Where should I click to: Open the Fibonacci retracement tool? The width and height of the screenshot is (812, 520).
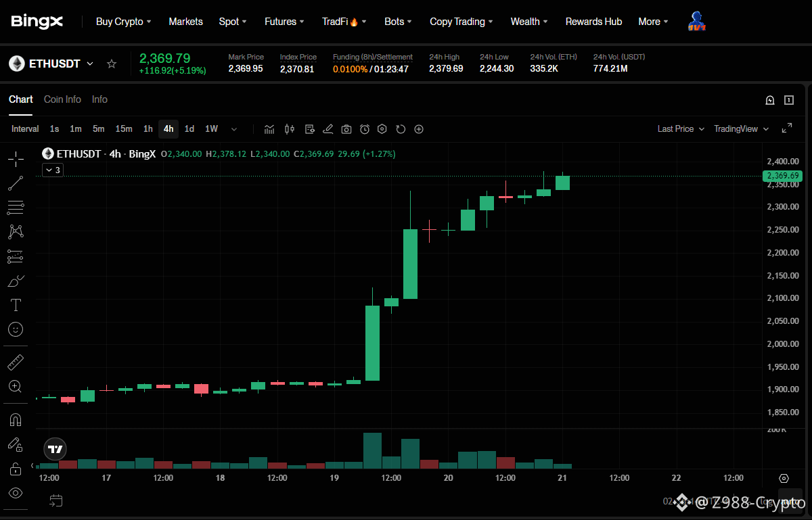point(16,207)
